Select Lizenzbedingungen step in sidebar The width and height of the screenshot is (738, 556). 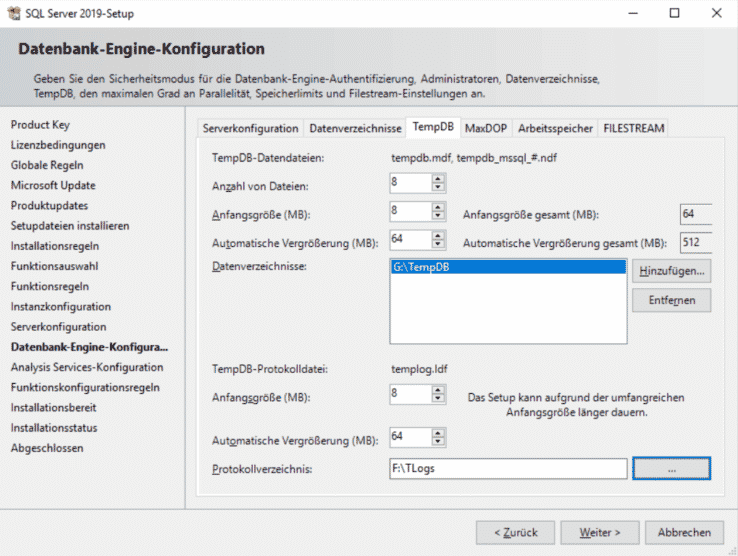pyautogui.click(x=58, y=145)
